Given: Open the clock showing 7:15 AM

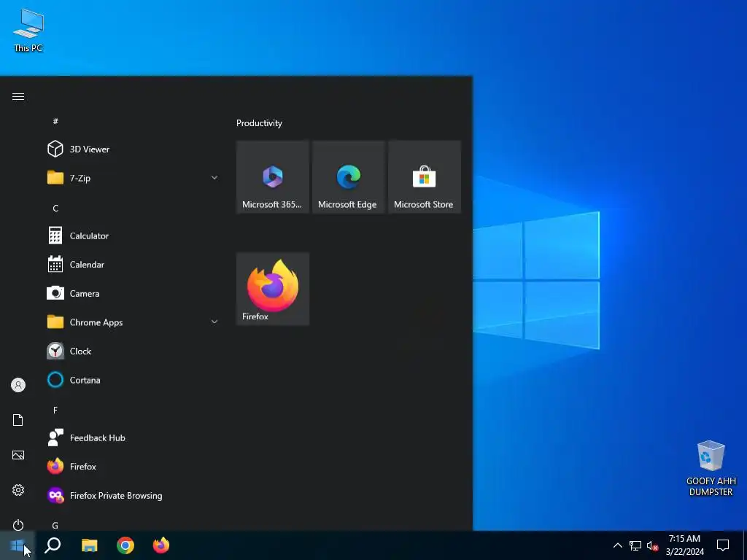Looking at the screenshot, I should click(x=684, y=545).
